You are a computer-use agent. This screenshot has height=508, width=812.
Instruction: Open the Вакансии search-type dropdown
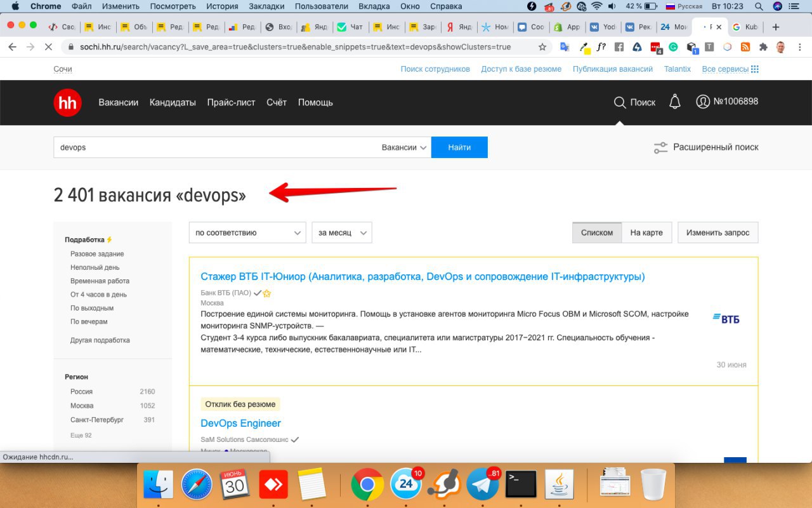[x=404, y=147]
